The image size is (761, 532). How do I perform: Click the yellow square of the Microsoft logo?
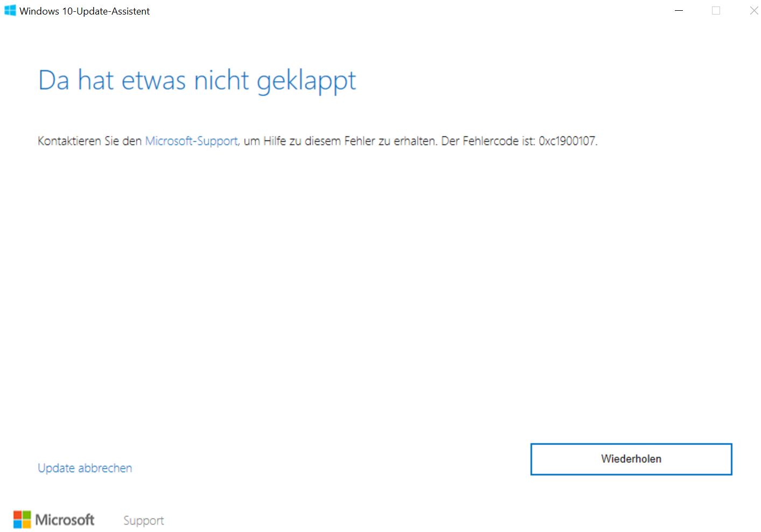(x=27, y=523)
